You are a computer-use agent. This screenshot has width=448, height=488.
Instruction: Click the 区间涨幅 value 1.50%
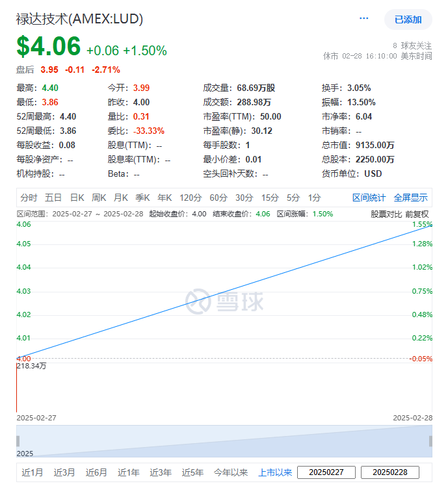click(323, 214)
